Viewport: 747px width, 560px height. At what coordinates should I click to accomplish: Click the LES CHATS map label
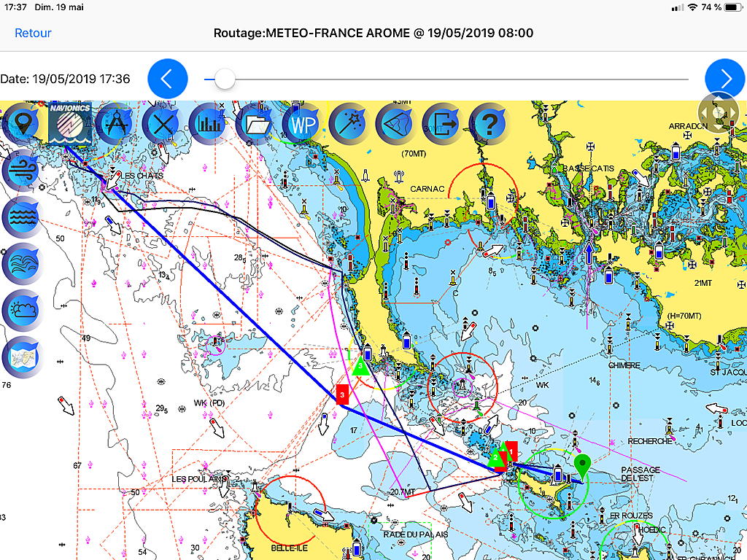[142, 176]
